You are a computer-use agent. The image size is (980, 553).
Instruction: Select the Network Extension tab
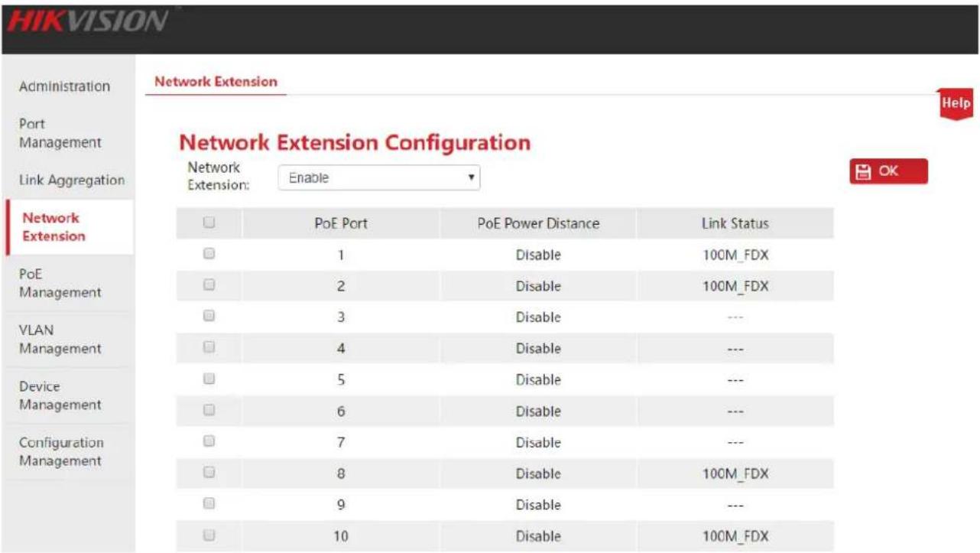coord(216,81)
